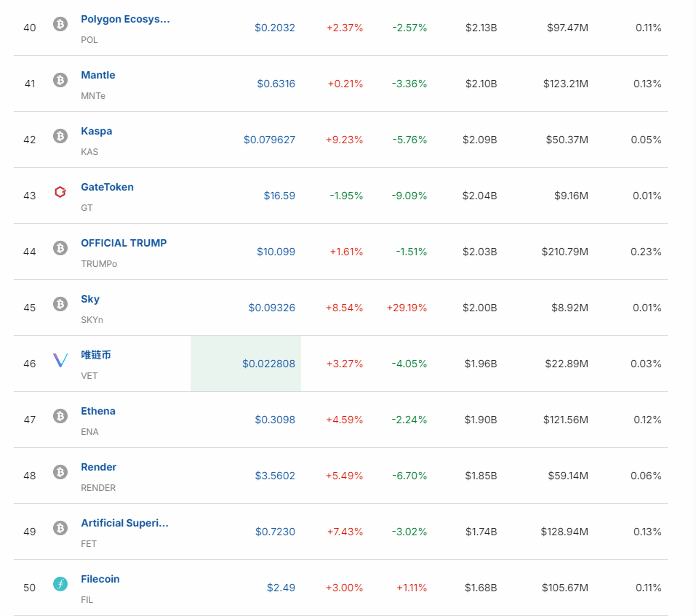Click the +9.23% Kaspa change value
Screen dimensions: 696x616
click(x=345, y=140)
